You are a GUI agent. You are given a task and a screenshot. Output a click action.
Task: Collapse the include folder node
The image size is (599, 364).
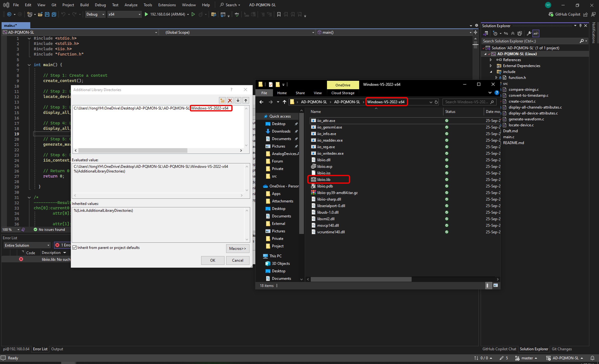[491, 72]
